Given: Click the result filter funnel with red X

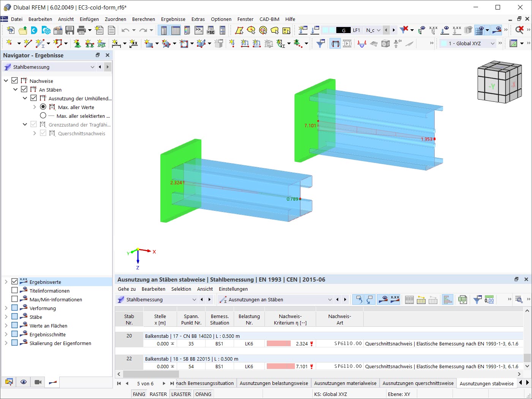Looking at the screenshot, I should coord(404,30).
